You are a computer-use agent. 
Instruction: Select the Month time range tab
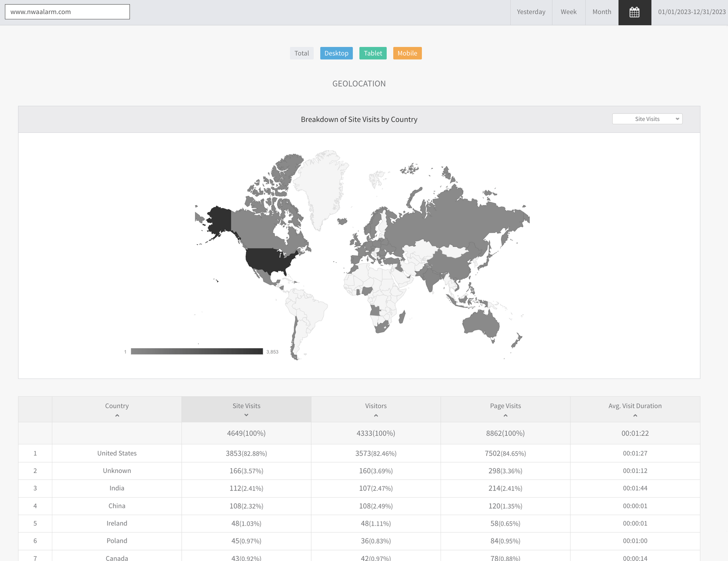pyautogui.click(x=602, y=12)
